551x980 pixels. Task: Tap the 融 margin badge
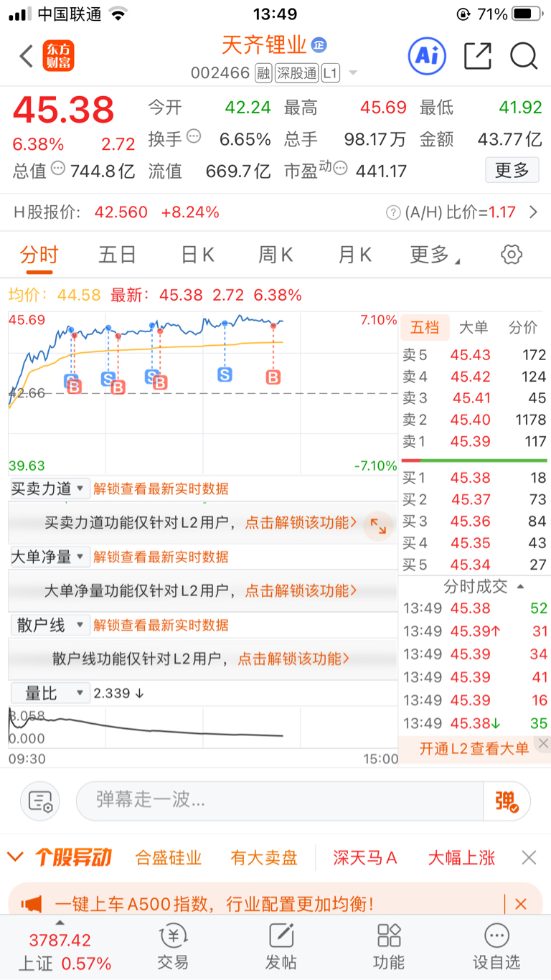263,73
